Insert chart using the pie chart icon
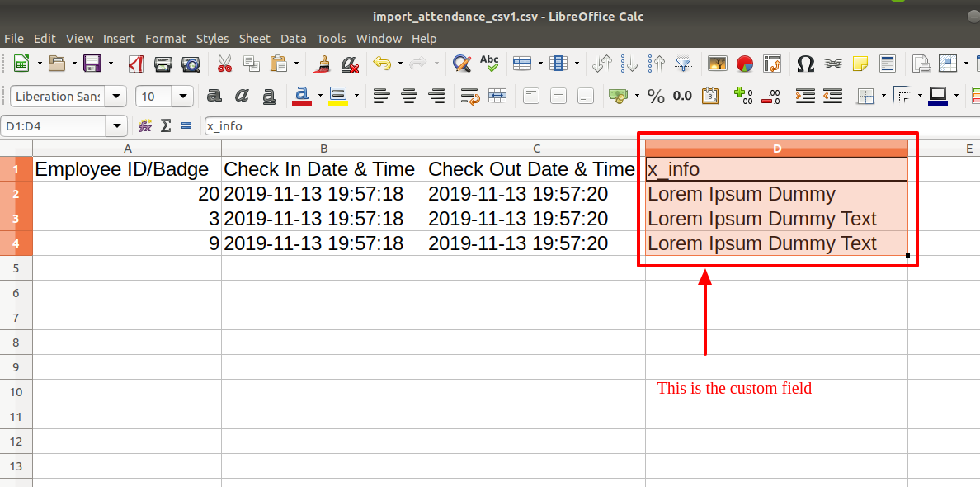This screenshot has height=487, width=980. point(744,63)
